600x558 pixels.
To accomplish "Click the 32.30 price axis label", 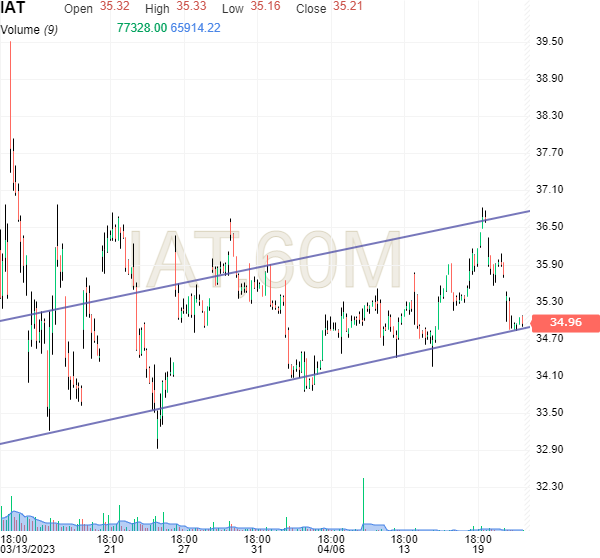I will click(x=551, y=487).
